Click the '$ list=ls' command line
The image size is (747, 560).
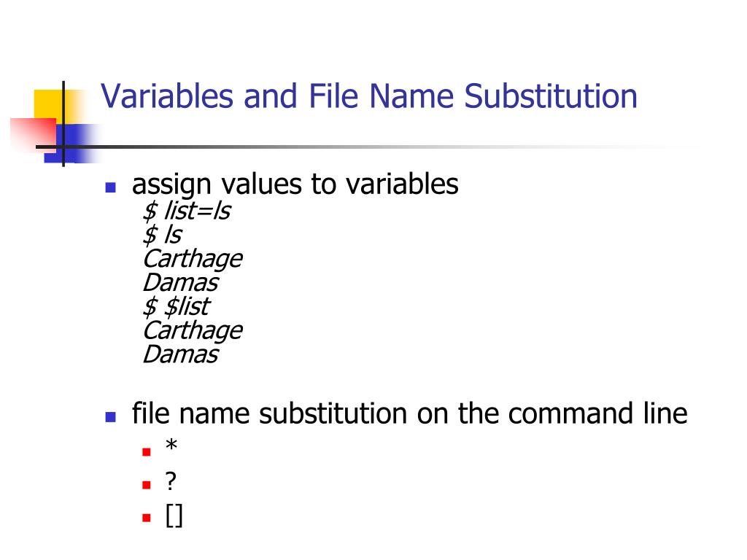[187, 211]
